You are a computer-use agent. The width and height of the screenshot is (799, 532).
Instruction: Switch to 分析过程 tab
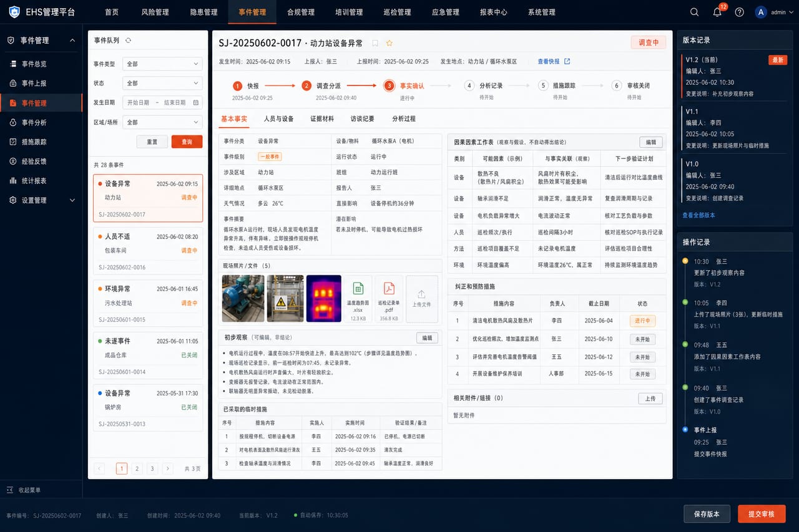coord(403,118)
